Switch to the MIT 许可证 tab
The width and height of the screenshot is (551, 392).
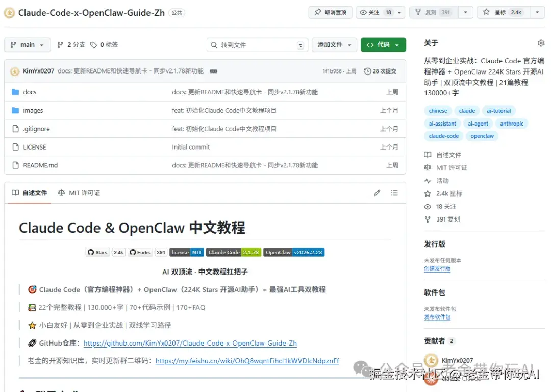point(79,193)
